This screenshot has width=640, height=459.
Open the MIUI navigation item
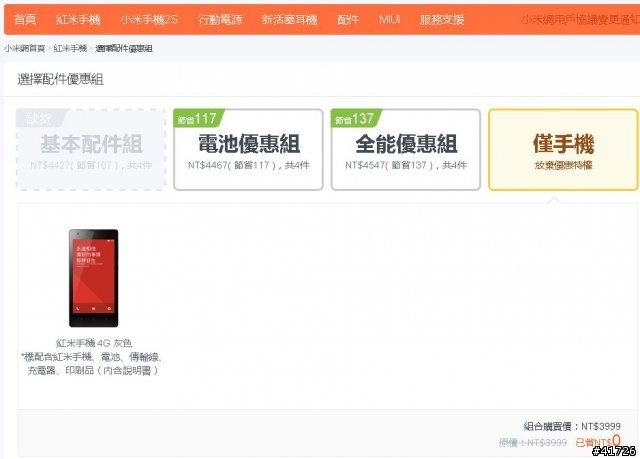[x=389, y=19]
